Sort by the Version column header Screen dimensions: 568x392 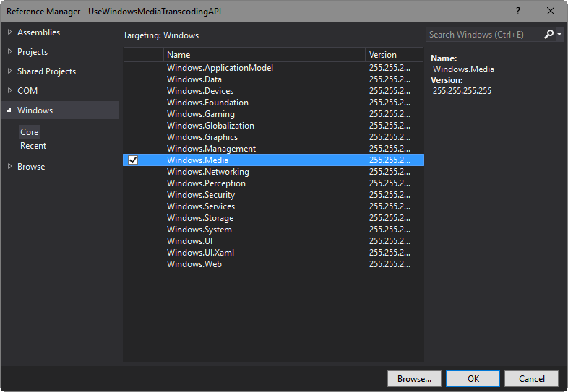tap(390, 55)
